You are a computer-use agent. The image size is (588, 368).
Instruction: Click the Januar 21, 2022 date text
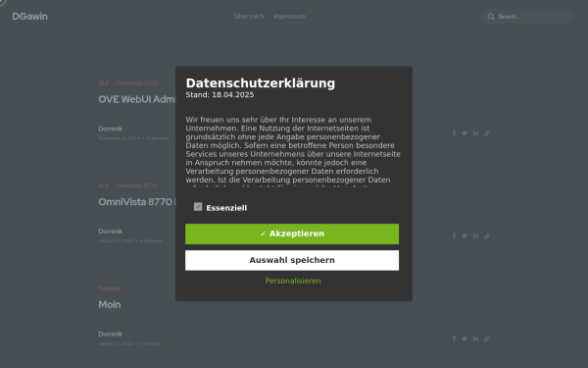click(116, 240)
